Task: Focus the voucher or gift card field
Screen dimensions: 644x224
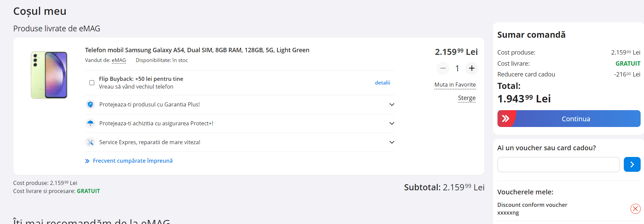Action: click(558, 164)
